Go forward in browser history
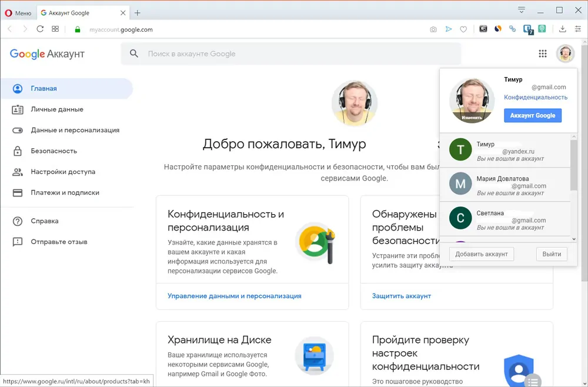Image resolution: width=588 pixels, height=387 pixels. (25, 29)
